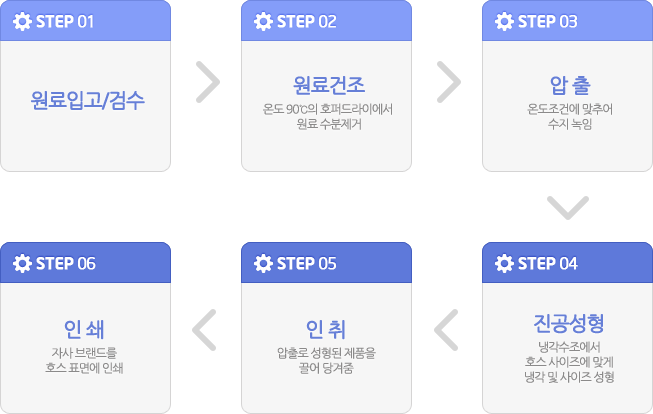The image size is (653, 414).
Task: Click the 원료 수분제거 description text
Action: pyautogui.click(x=329, y=124)
